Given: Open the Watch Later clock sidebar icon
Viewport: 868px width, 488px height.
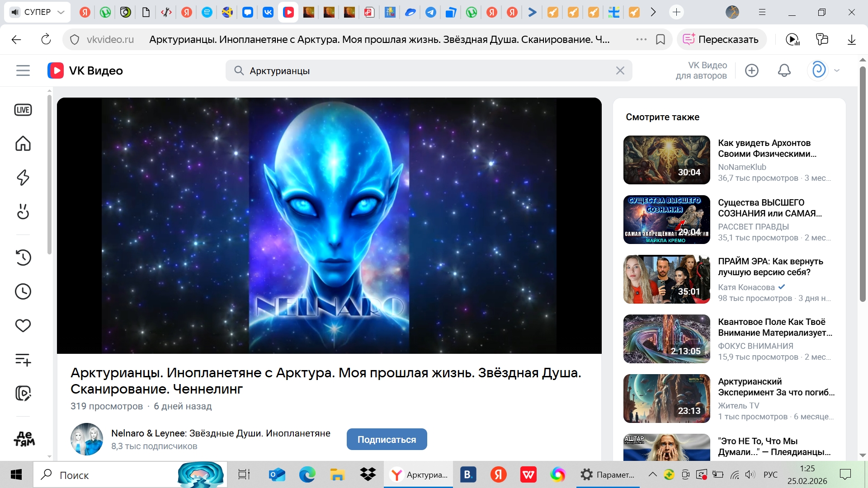Looking at the screenshot, I should tap(23, 291).
